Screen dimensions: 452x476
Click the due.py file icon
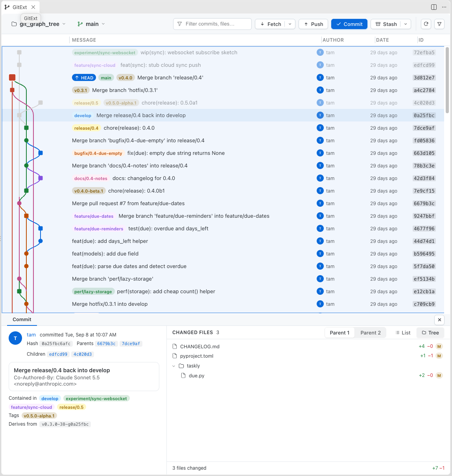[x=183, y=375]
